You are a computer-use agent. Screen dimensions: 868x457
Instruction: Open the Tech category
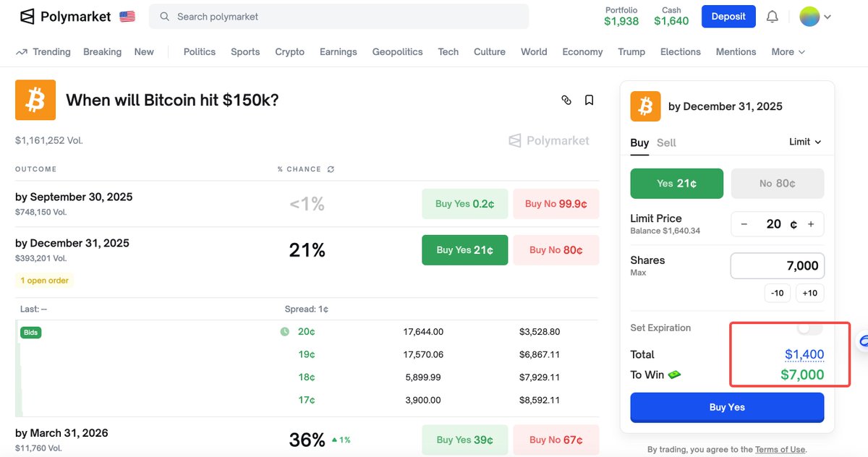(x=448, y=52)
